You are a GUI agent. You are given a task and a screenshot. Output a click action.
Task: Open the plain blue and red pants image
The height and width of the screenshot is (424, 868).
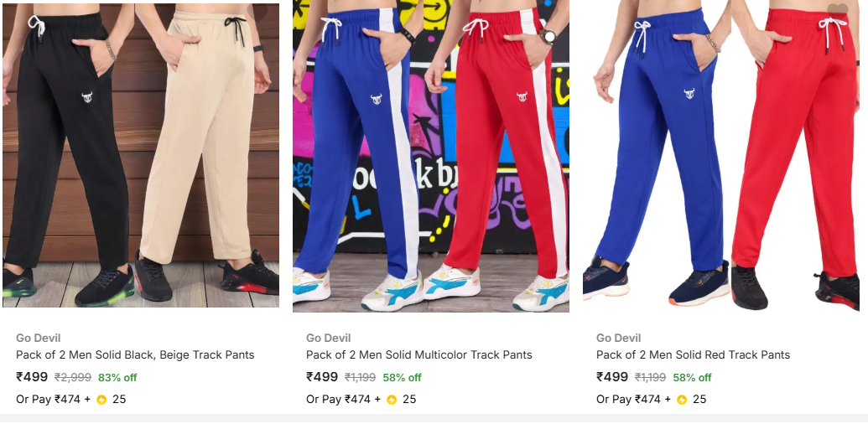coord(720,156)
